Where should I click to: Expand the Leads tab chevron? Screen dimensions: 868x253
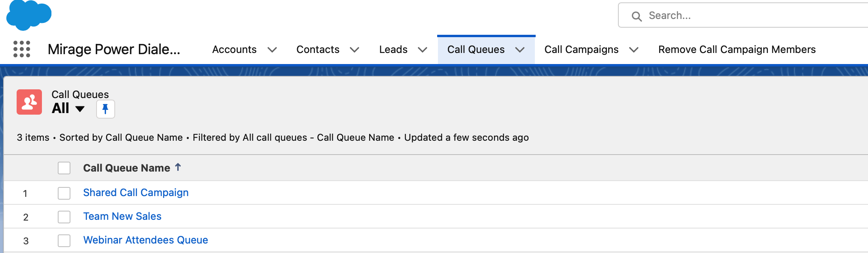coord(423,50)
